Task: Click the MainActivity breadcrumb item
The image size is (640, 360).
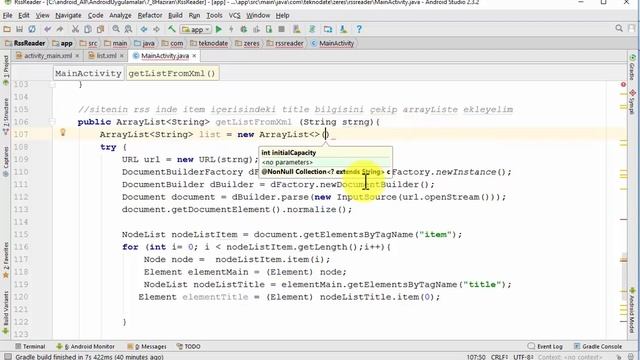Action: point(332,43)
